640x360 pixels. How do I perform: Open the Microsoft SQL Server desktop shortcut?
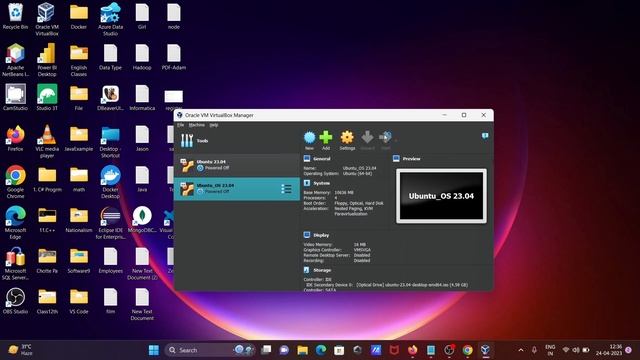(x=15, y=263)
